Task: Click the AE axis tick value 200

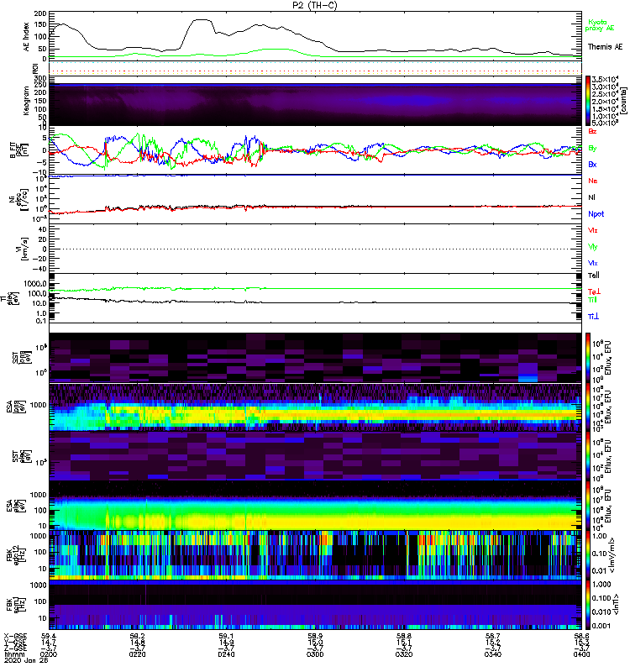Action: coord(40,13)
